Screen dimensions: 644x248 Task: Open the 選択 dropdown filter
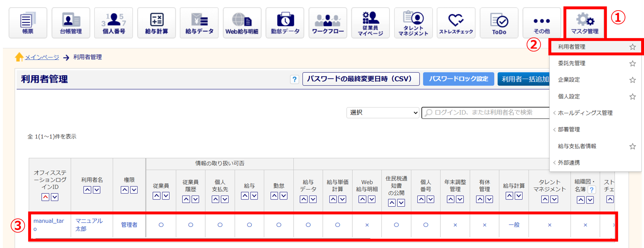point(383,113)
